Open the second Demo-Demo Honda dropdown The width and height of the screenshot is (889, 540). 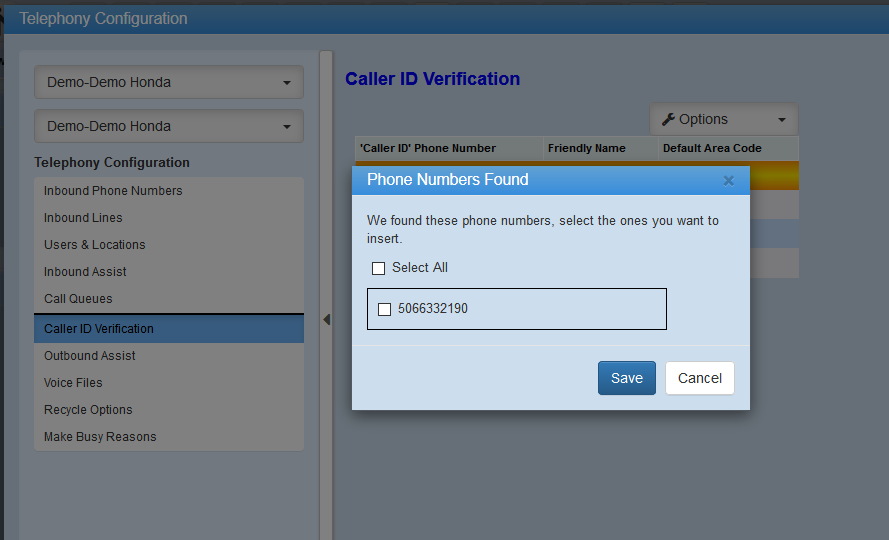coord(169,127)
